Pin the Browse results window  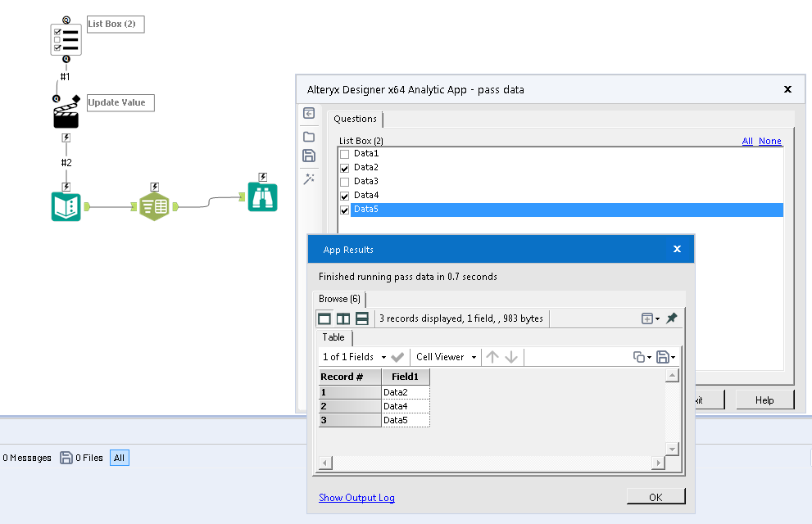coord(672,318)
